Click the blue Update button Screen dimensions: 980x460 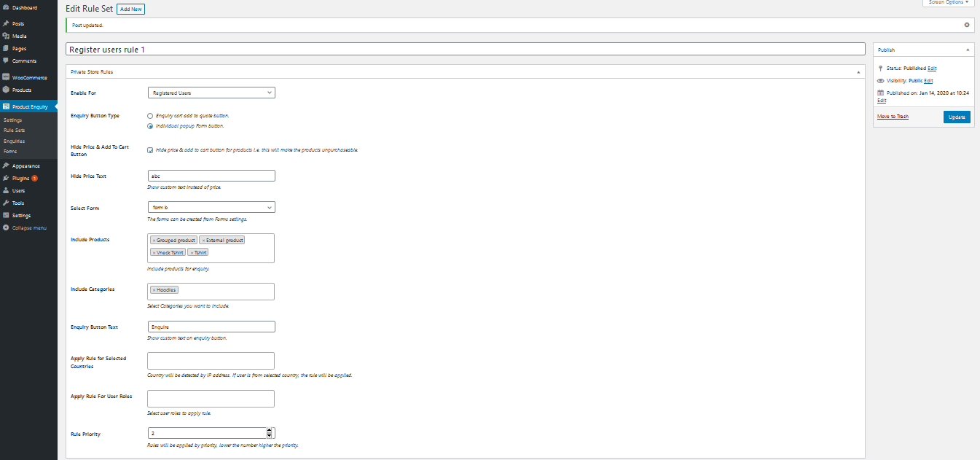pos(957,117)
